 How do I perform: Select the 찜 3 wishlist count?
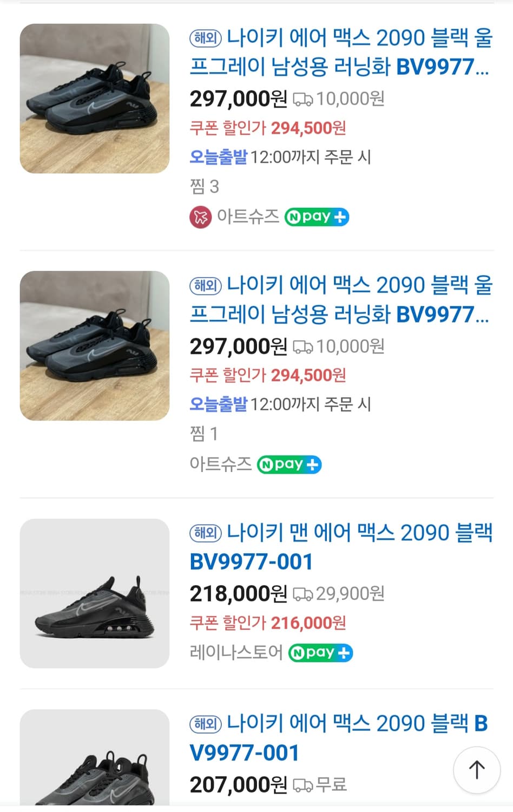[x=204, y=187]
